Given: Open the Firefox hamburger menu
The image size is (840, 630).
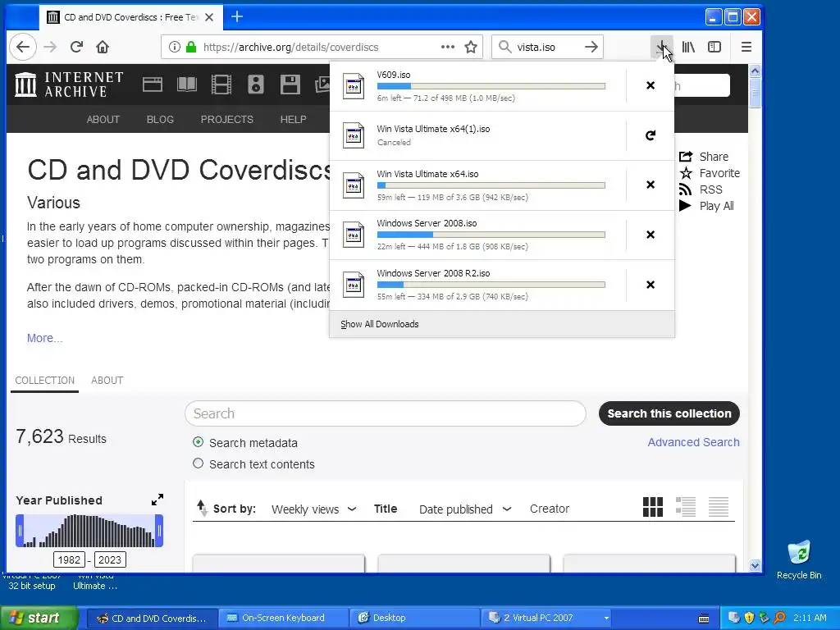Looking at the screenshot, I should tap(746, 47).
